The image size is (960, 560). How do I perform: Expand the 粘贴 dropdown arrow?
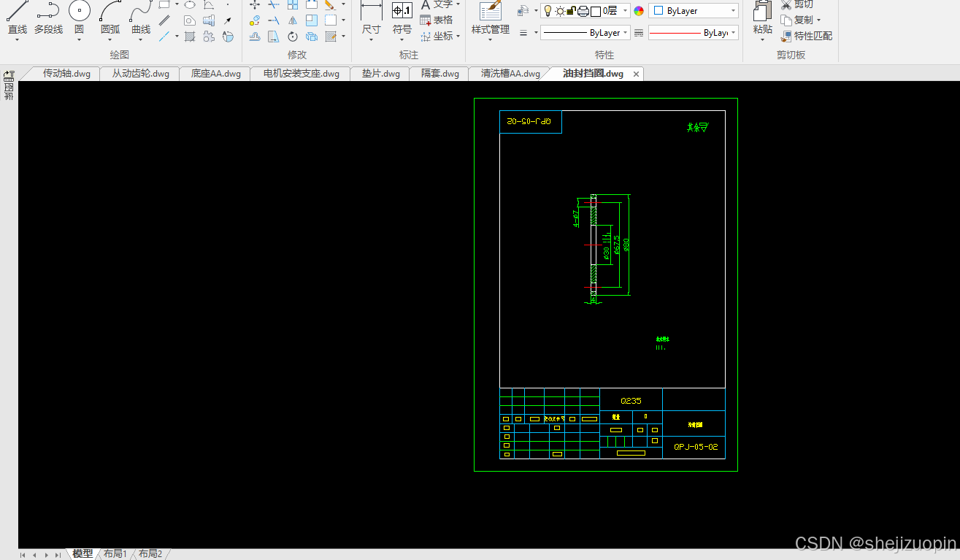(762, 40)
